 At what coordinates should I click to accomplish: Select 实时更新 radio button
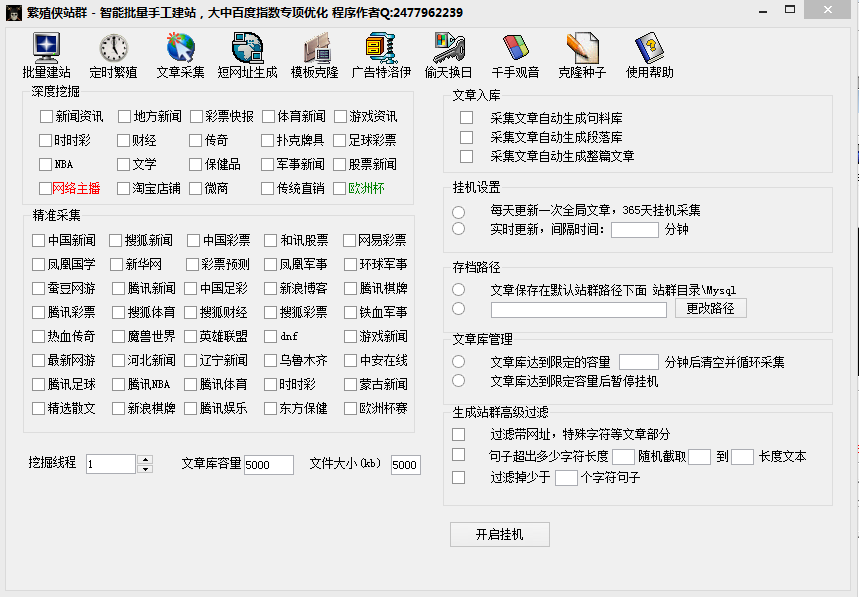point(459,228)
